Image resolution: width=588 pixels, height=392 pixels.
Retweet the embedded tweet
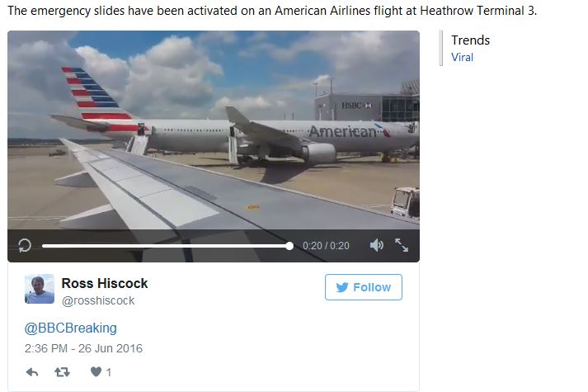pos(62,372)
